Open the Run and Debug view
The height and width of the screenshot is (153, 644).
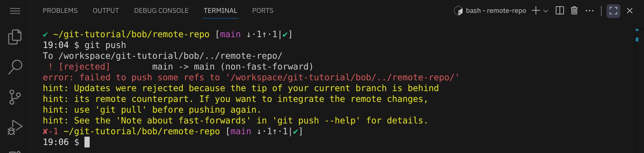15,127
